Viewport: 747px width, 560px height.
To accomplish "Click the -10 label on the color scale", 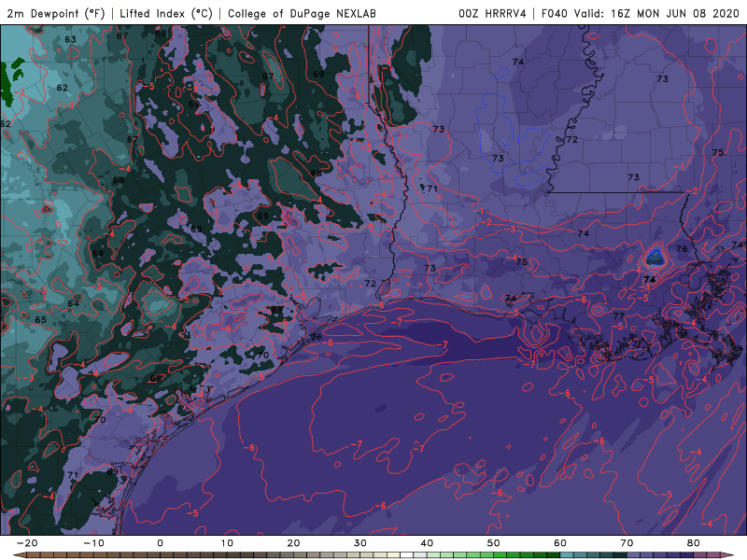I will click(x=93, y=543).
